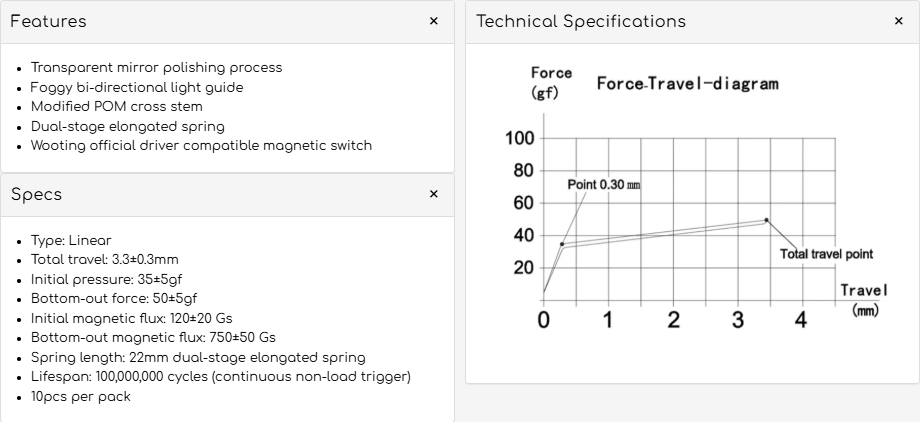Click the × icon on Technical Specifications

tap(898, 21)
